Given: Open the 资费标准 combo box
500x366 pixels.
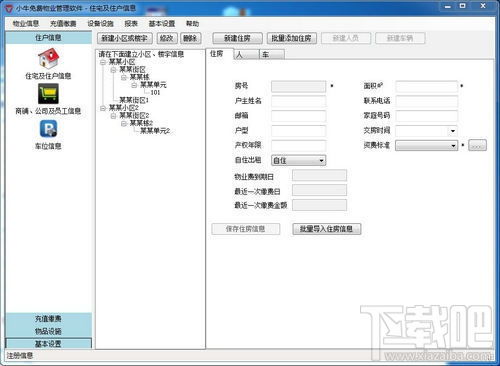Looking at the screenshot, I should (426, 146).
